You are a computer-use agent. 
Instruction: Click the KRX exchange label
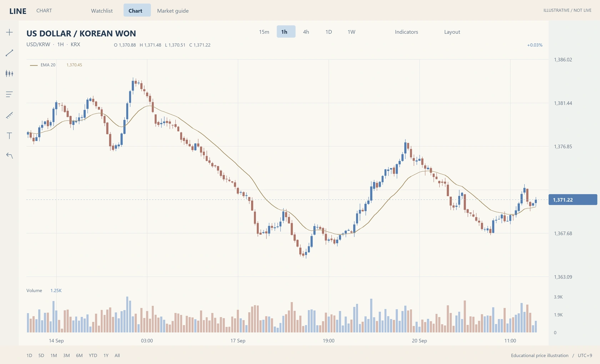point(75,45)
